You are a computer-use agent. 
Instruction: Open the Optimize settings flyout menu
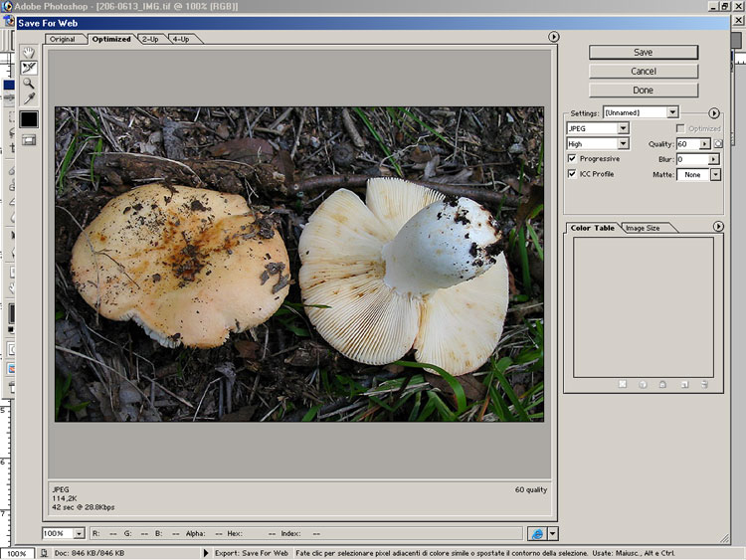714,113
